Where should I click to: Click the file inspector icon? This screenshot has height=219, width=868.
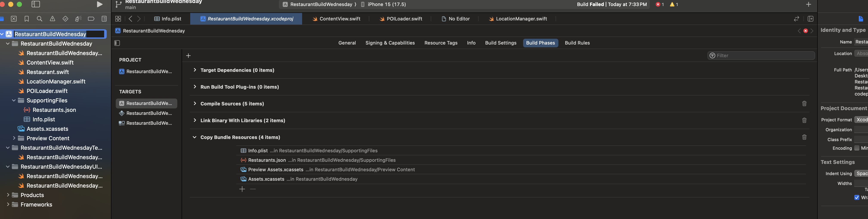pos(861,19)
